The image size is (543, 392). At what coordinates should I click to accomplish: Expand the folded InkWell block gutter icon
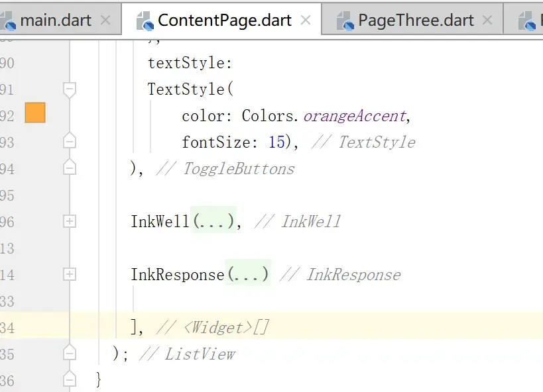(69, 221)
